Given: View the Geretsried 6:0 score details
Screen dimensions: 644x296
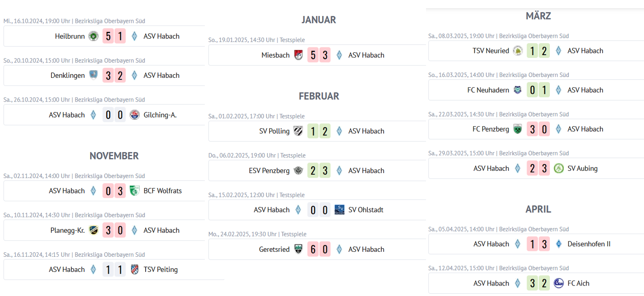Looking at the screenshot, I should pos(319,250).
